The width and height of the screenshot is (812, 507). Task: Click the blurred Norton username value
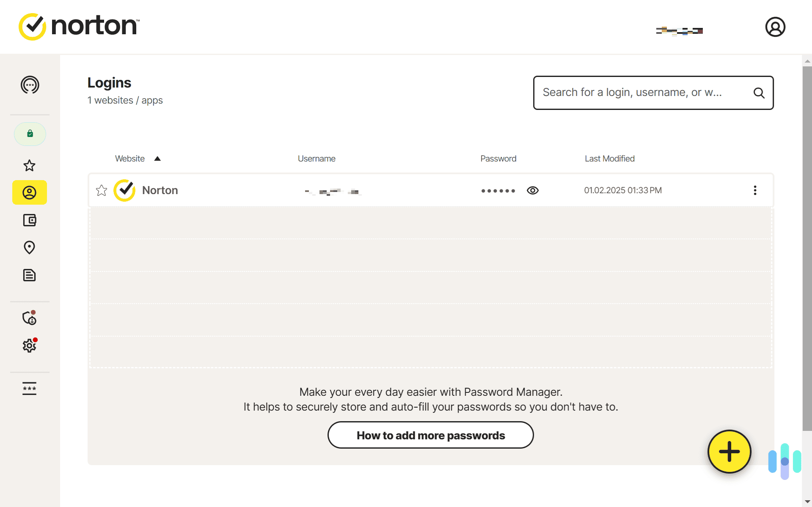pos(332,192)
